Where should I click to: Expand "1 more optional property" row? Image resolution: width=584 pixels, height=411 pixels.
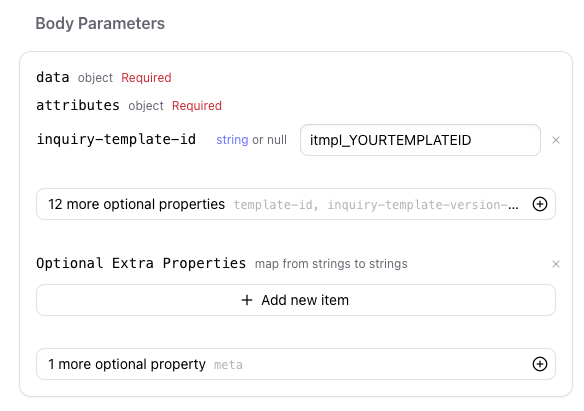click(x=296, y=364)
